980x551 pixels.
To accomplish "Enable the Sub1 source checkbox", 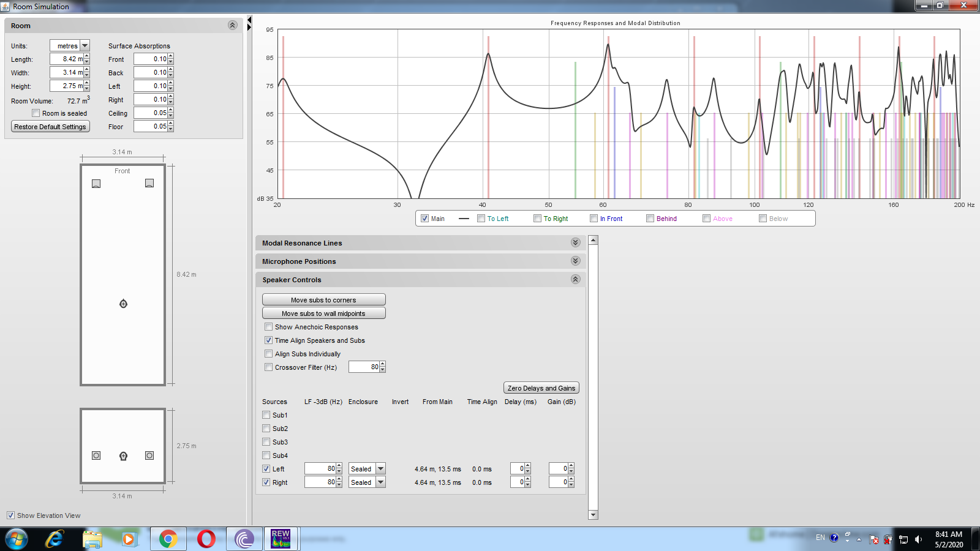I will point(266,415).
